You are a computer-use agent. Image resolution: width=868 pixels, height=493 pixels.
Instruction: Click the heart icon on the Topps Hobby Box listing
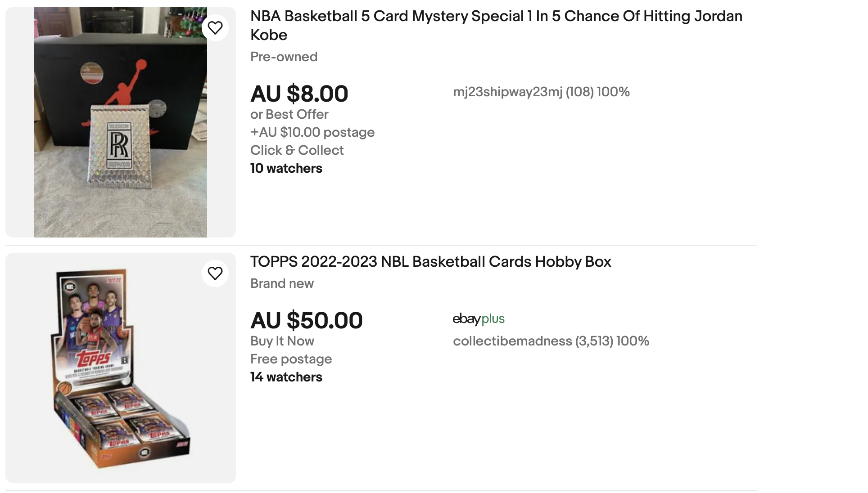(216, 273)
